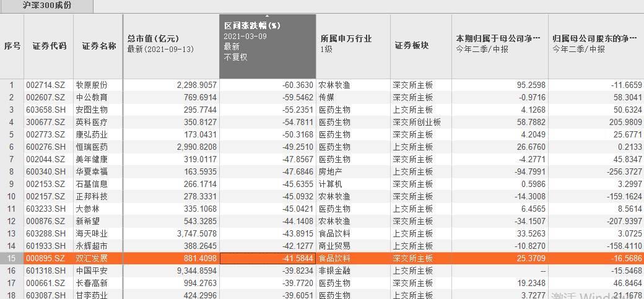Click the 房地产 industry cell
644x299 pixels.
pyautogui.click(x=353, y=171)
